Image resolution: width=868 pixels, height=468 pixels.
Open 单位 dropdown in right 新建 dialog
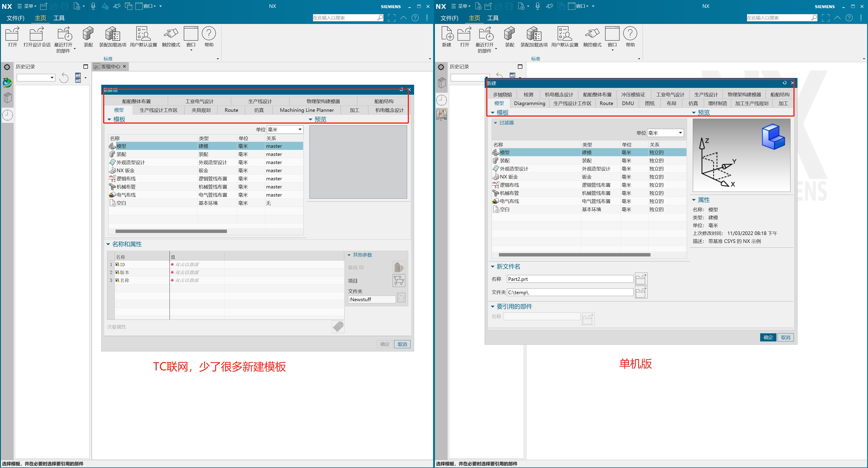[665, 133]
